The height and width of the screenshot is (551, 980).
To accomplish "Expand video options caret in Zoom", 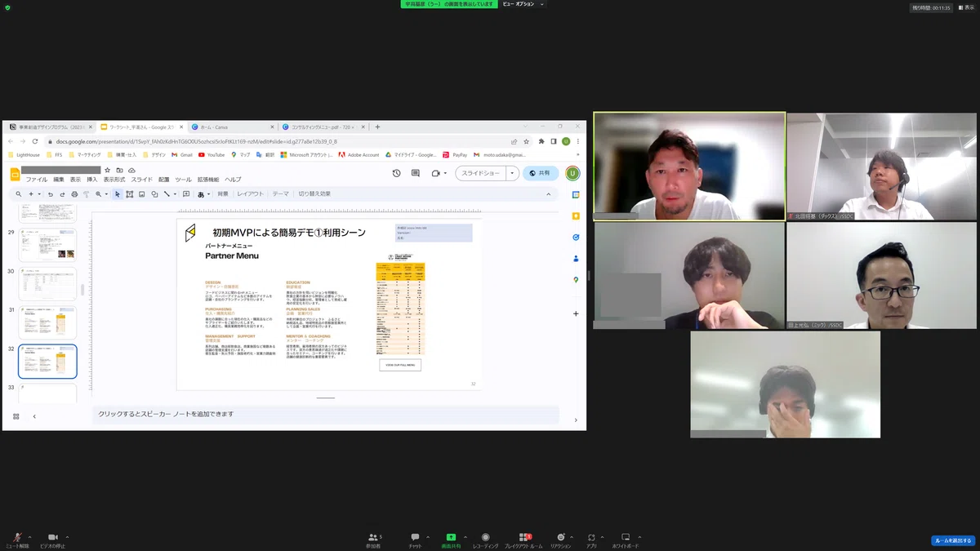I will (67, 536).
